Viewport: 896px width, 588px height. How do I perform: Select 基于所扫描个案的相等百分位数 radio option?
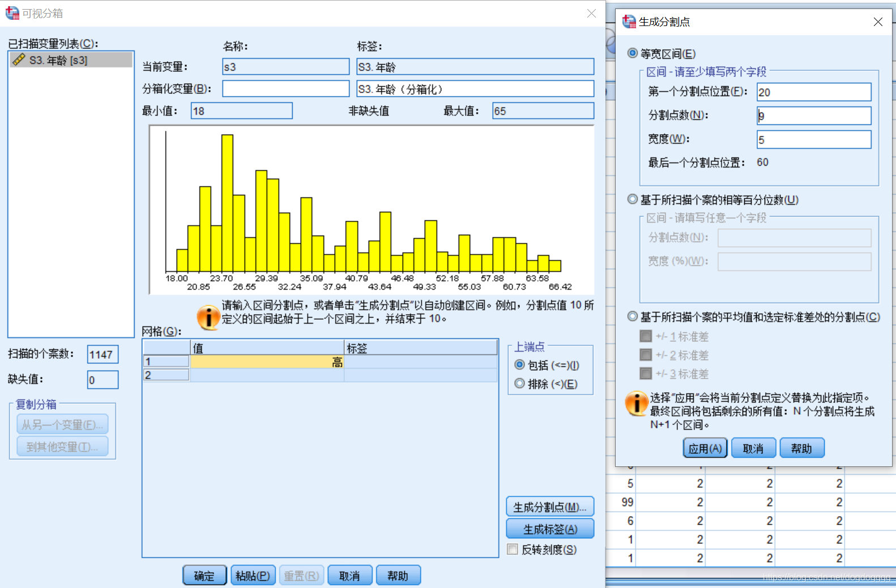pyautogui.click(x=633, y=199)
